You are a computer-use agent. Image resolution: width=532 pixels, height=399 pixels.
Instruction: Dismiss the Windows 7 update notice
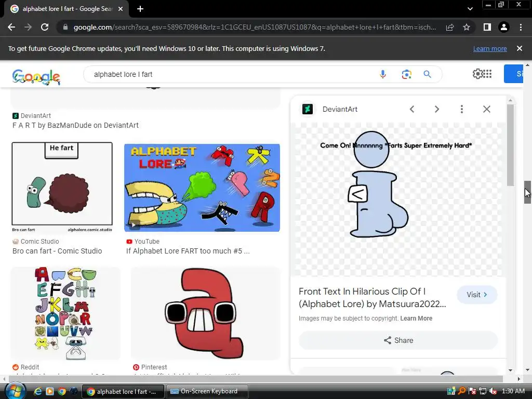(520, 48)
